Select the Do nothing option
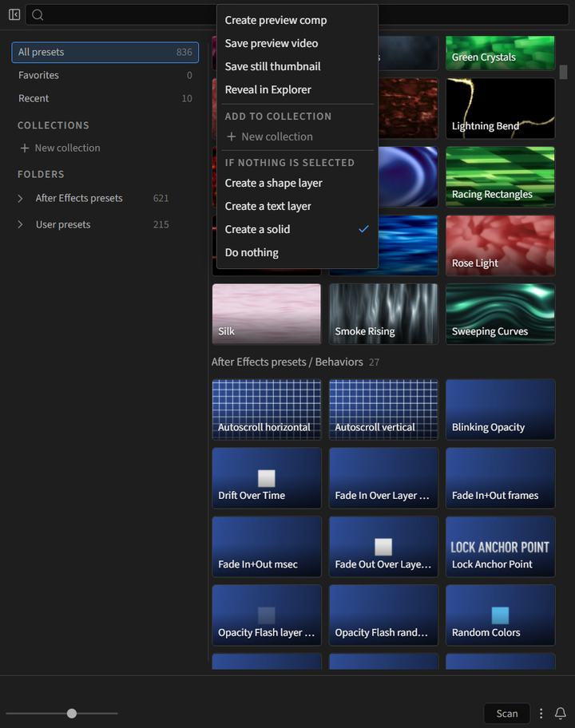 297,252
